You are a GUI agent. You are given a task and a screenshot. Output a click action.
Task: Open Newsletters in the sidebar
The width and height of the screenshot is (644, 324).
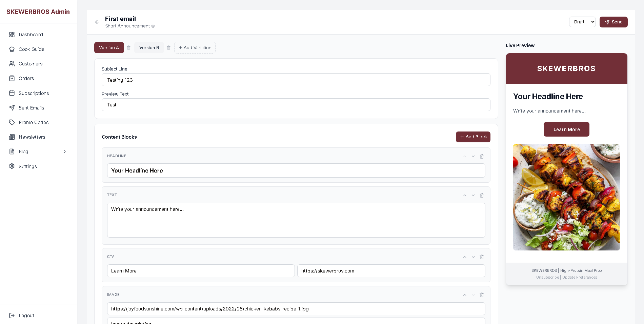click(x=32, y=137)
